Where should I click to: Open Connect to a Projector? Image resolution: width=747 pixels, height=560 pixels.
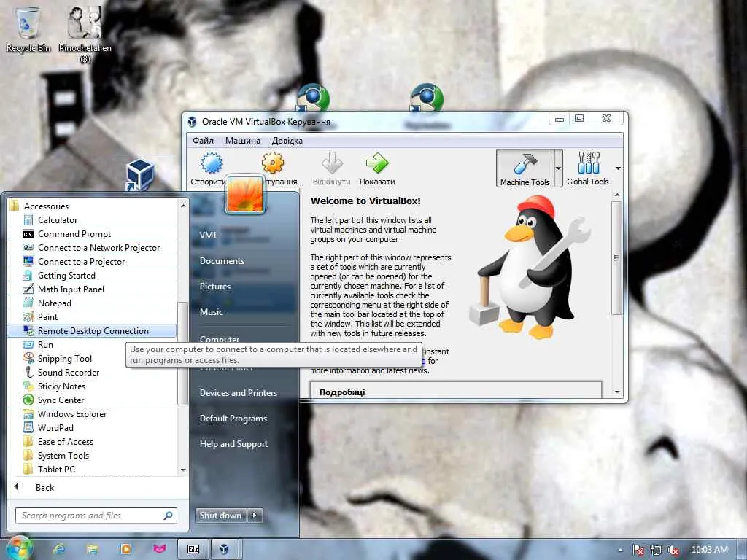(x=82, y=262)
